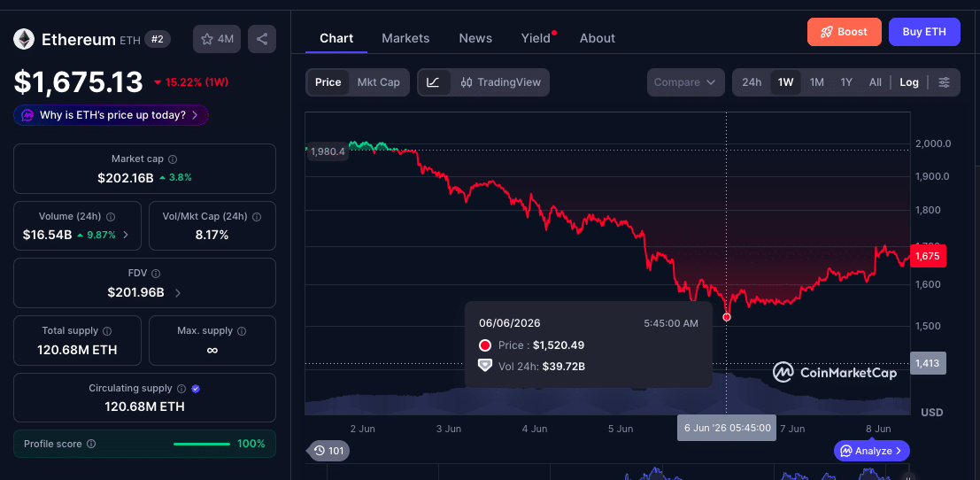Click the 1,413 price axis label
The height and width of the screenshot is (480, 980).
click(x=928, y=363)
